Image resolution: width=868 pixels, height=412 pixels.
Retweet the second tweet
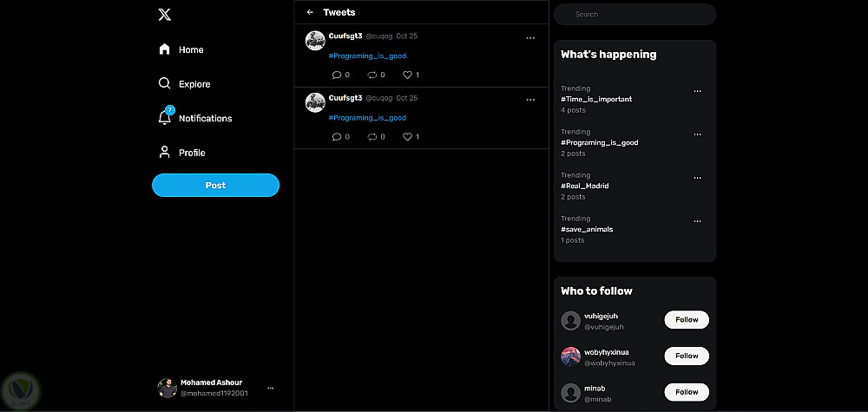pyautogui.click(x=372, y=136)
